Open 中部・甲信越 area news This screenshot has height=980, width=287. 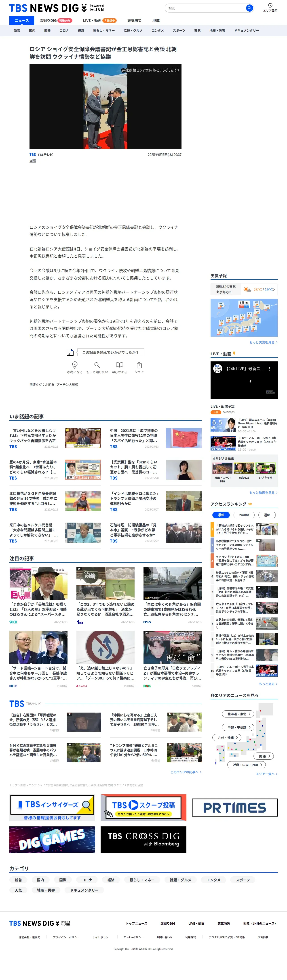point(238,727)
